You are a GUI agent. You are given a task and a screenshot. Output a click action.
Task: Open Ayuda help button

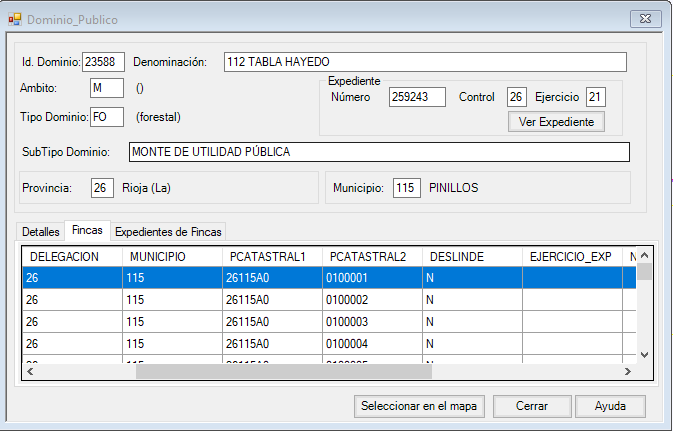[610, 407]
